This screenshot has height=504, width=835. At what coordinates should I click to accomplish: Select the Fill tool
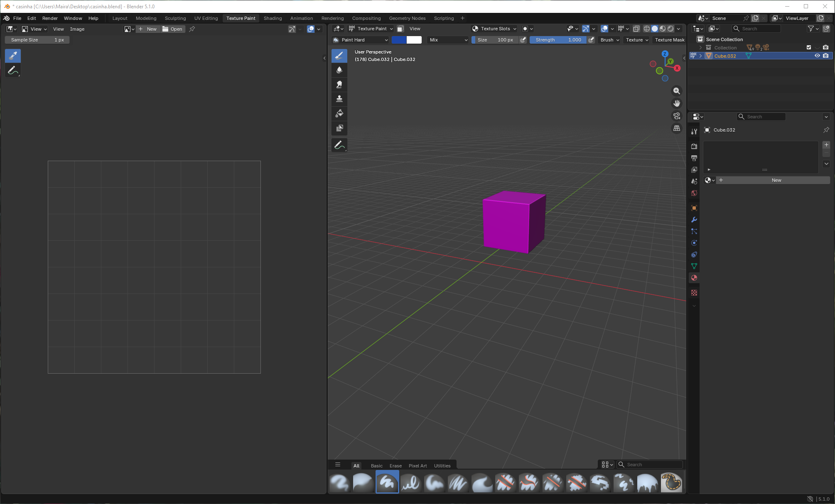(339, 113)
